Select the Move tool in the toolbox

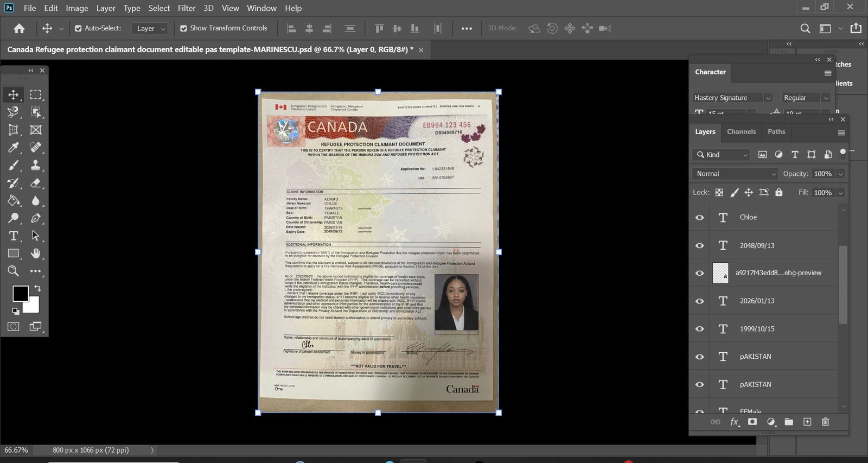click(13, 94)
